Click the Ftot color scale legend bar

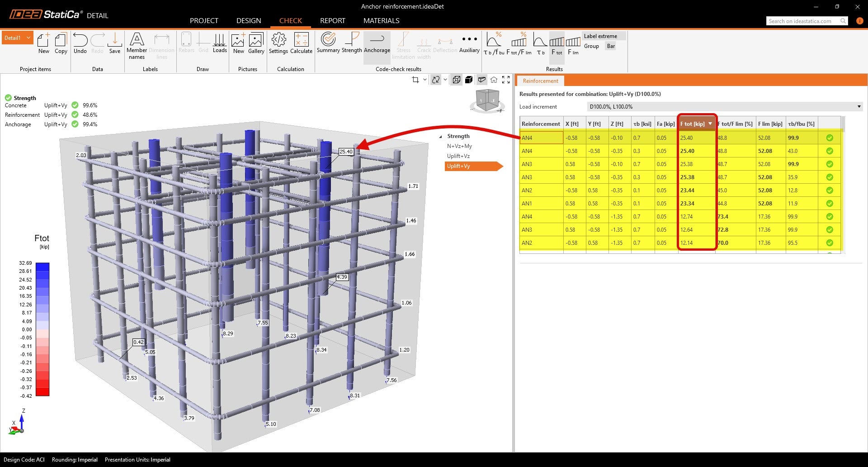point(42,329)
